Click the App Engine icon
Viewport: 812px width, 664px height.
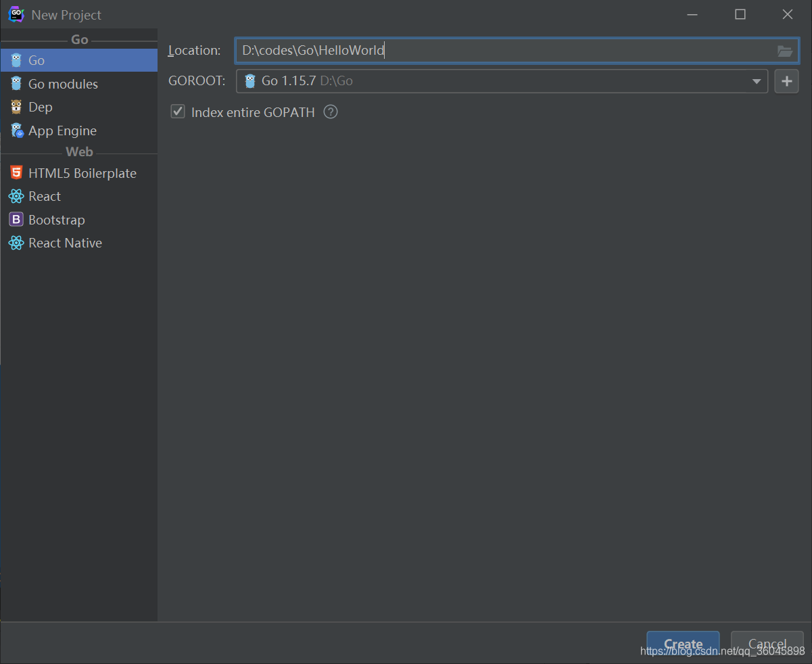click(x=16, y=131)
